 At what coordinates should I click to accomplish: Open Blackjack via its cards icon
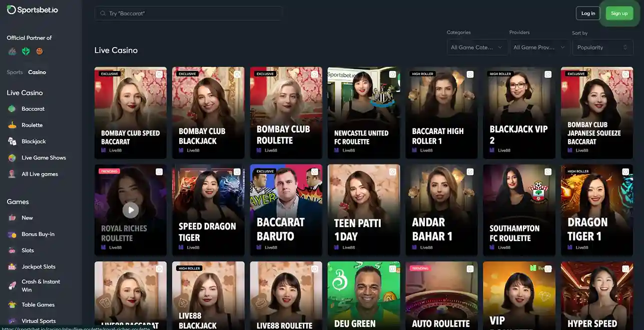coord(12,141)
